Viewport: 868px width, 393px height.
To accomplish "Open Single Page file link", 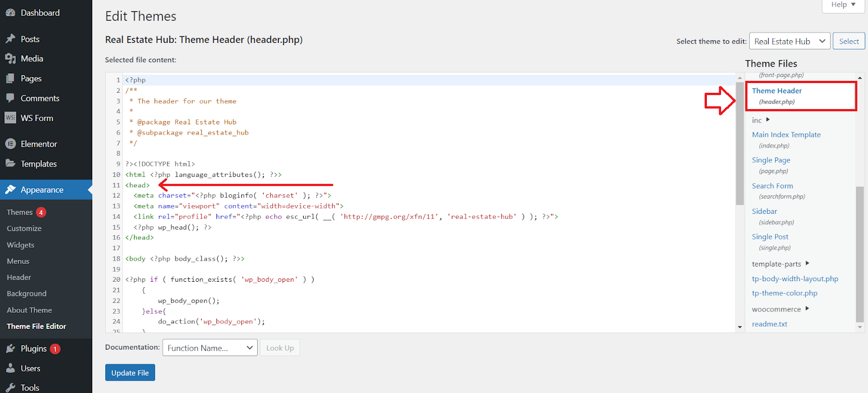I will [771, 160].
